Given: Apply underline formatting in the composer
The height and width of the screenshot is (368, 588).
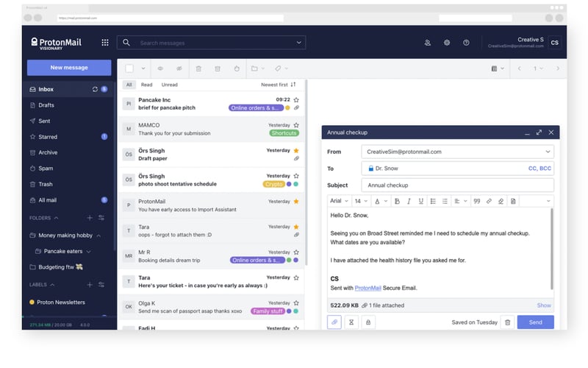Looking at the screenshot, I should 420,201.
